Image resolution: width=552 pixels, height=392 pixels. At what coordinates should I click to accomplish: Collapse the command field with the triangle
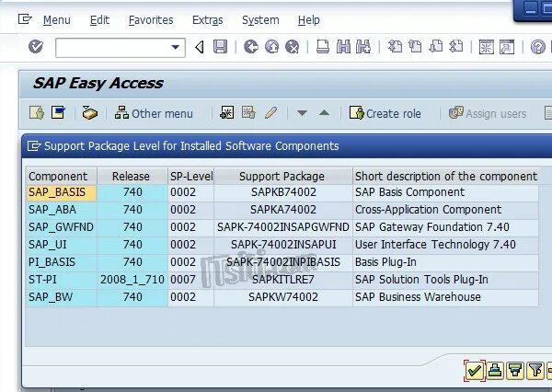200,47
